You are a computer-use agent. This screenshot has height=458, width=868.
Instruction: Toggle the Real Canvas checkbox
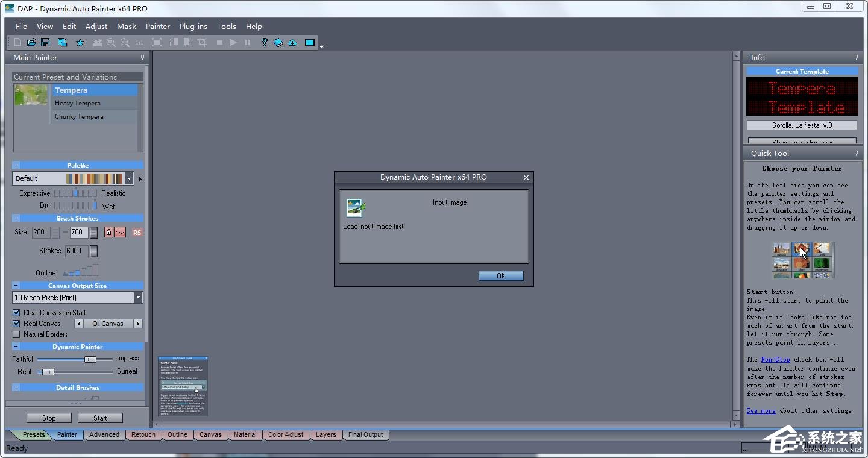pos(16,324)
